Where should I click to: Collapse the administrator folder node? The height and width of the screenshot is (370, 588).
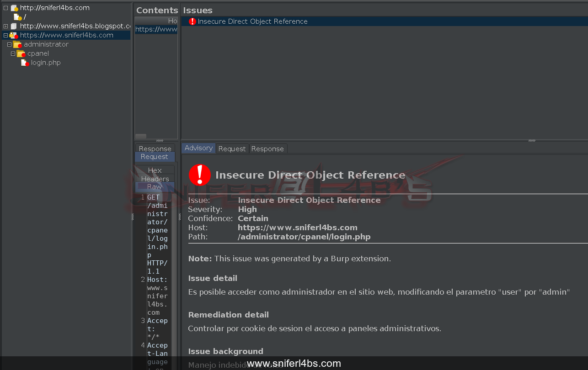coord(9,44)
